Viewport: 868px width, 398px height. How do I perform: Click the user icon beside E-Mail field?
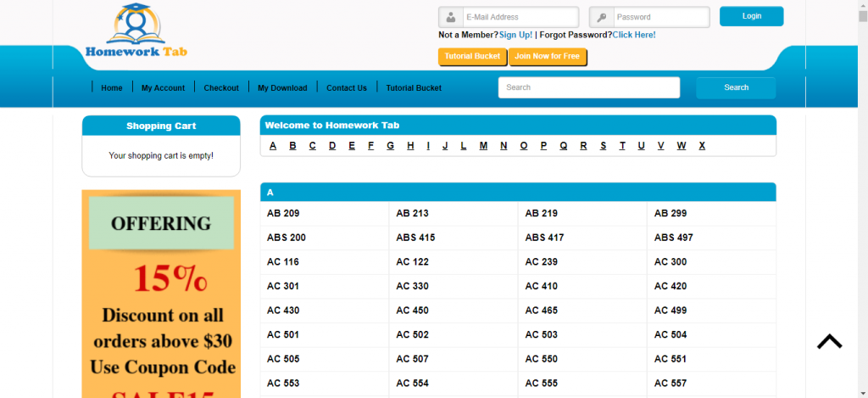[451, 17]
